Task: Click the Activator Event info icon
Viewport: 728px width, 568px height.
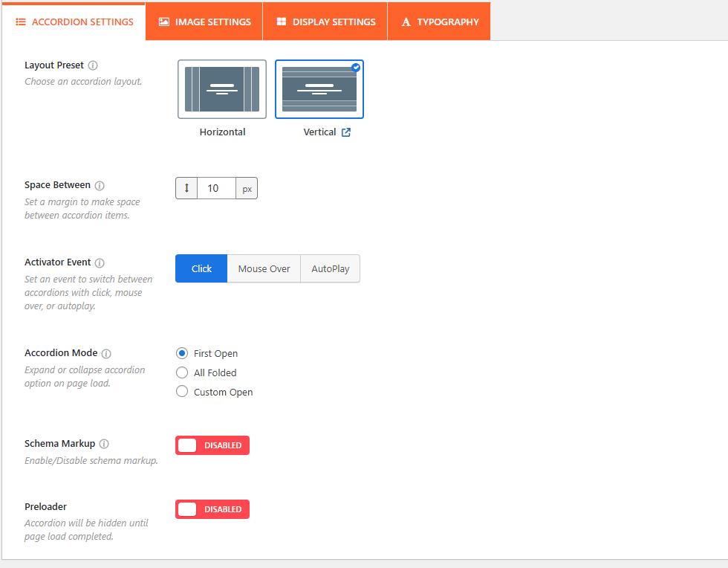Action: [100, 263]
